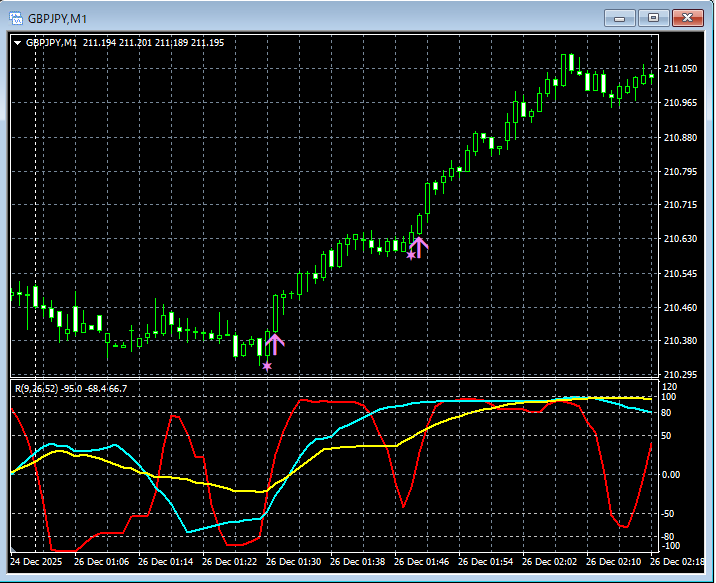Minimize the GBPJPY,M1 chart window
Viewport: 716px width, 583px height.
point(620,18)
